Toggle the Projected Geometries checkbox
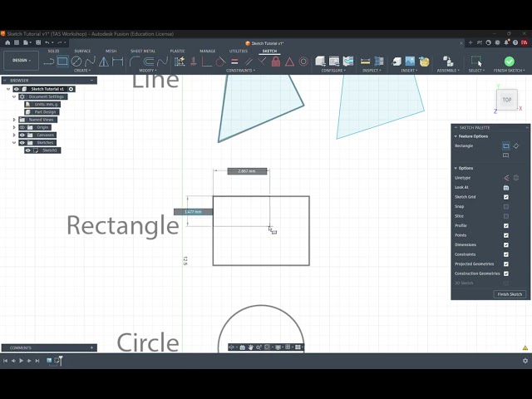 pos(506,264)
